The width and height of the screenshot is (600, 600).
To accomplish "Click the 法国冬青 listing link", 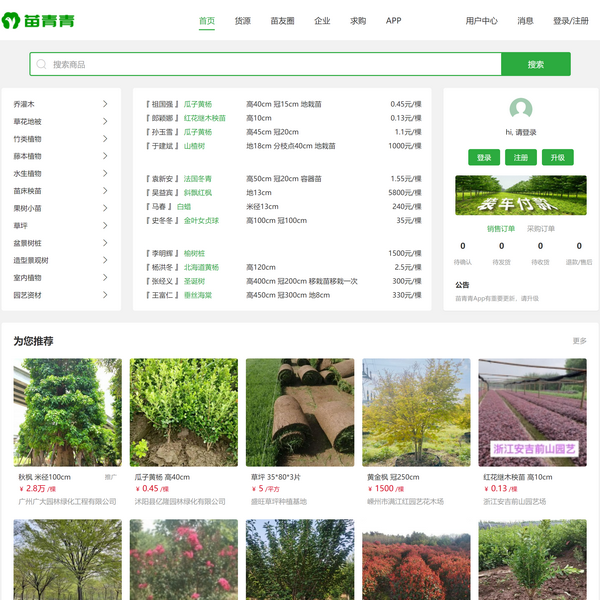I will [x=198, y=178].
